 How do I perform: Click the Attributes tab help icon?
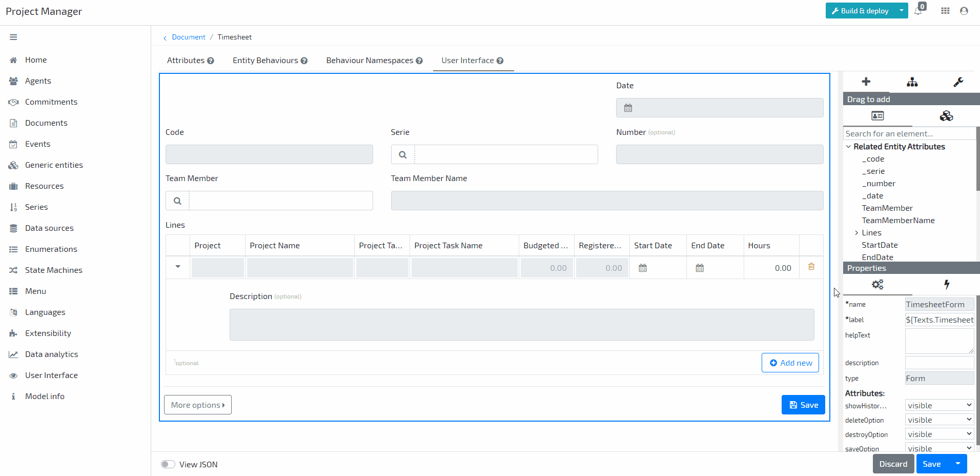(x=210, y=61)
